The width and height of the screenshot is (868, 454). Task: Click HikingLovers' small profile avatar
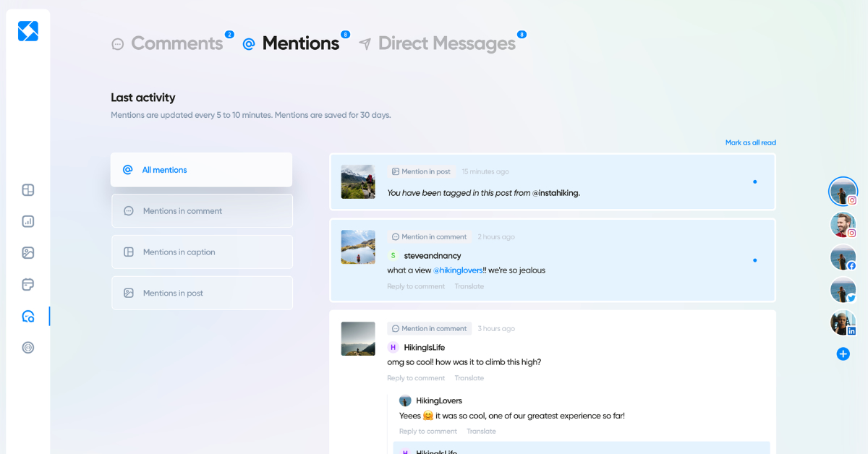click(405, 401)
